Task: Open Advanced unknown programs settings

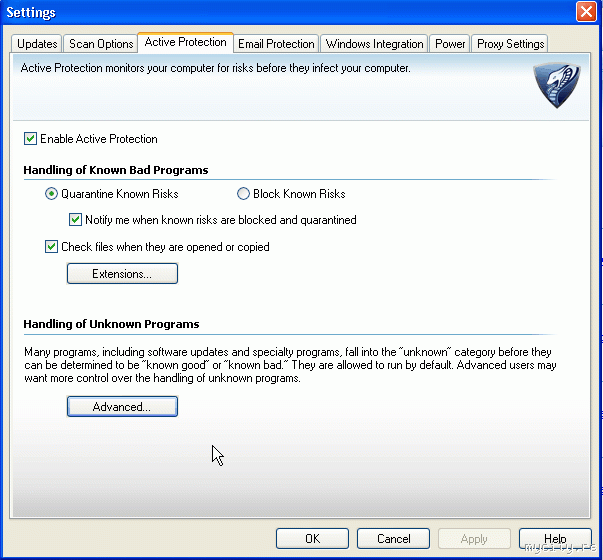Action: pos(122,407)
